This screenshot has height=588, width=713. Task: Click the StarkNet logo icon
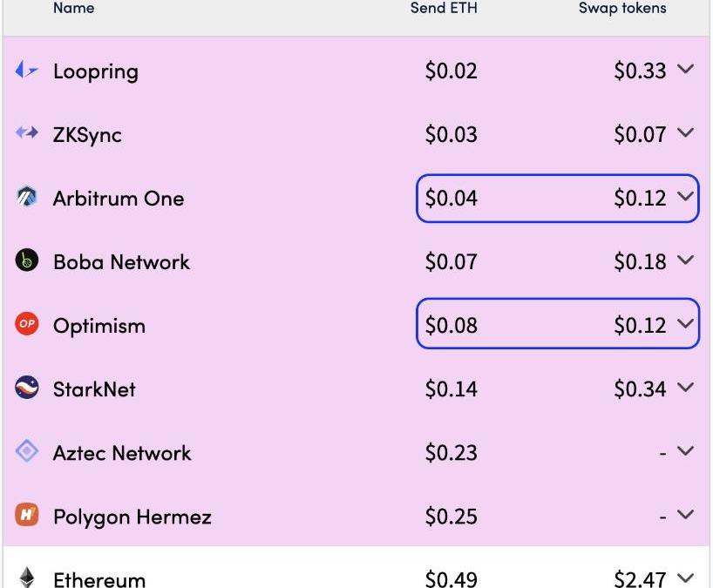click(27, 389)
